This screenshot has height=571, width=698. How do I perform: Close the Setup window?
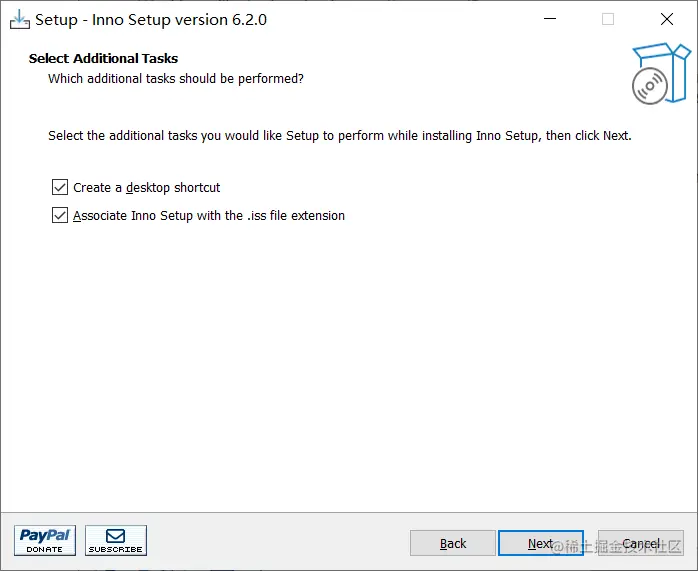point(667,19)
